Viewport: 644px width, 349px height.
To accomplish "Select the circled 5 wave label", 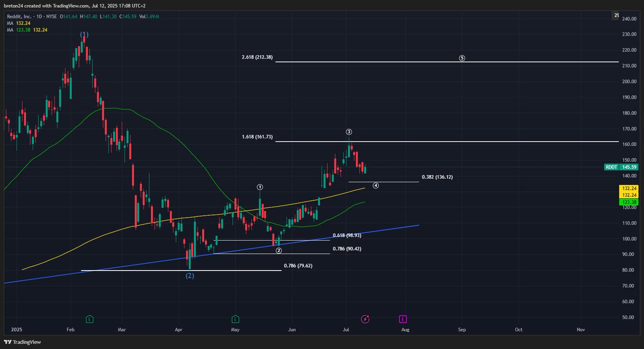I will coord(462,58).
